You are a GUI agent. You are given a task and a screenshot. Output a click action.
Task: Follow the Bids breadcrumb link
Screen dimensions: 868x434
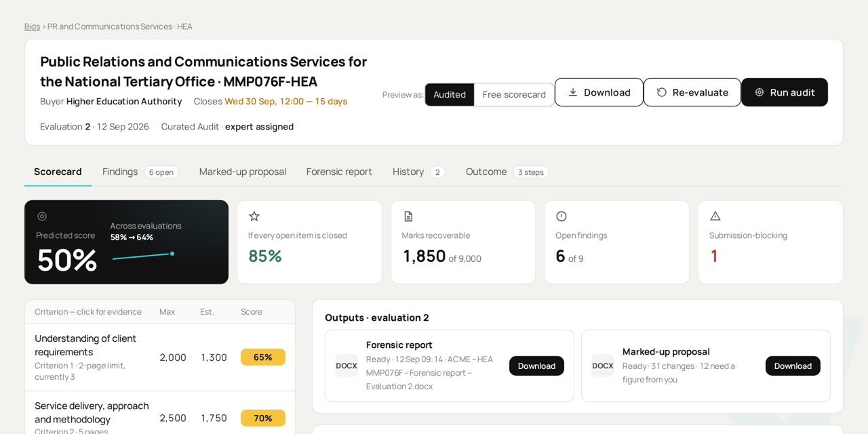pos(33,26)
